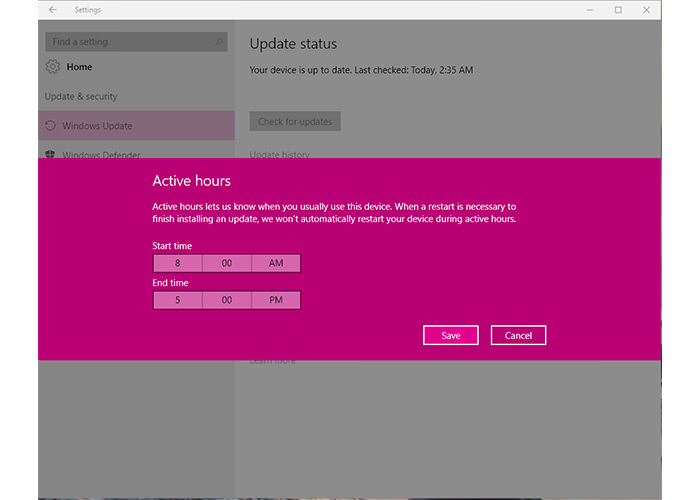Cancel the Active hours dialog
Viewport: 700px width, 500px height.
point(518,335)
